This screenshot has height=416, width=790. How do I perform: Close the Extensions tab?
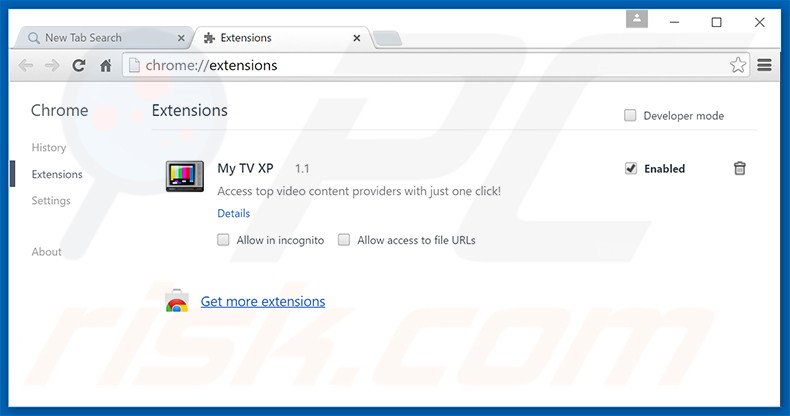coord(357,38)
